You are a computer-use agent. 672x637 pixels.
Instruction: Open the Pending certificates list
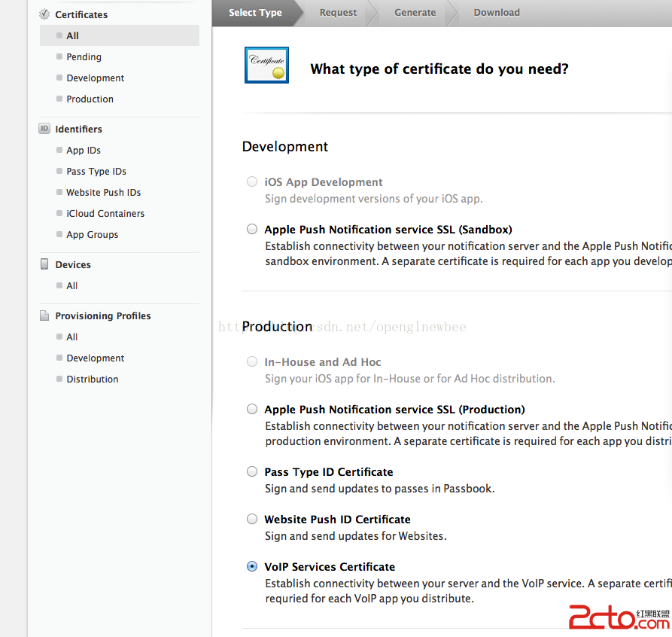[84, 56]
